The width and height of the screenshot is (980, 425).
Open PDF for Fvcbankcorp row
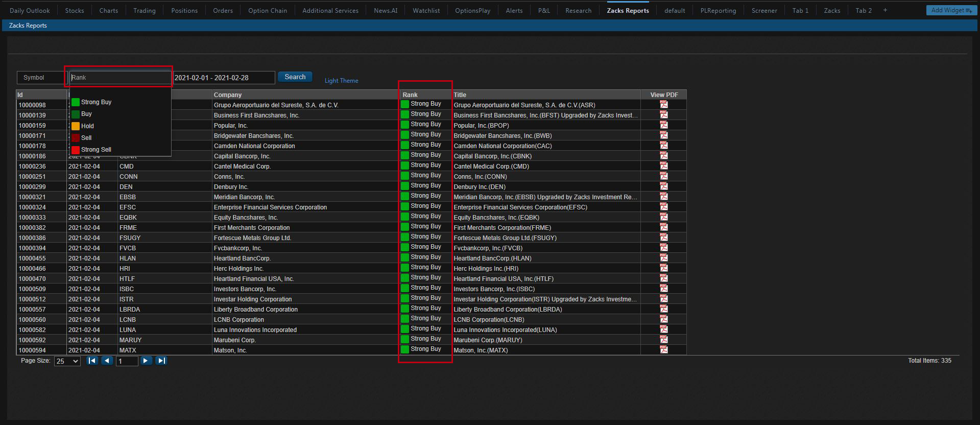663,247
